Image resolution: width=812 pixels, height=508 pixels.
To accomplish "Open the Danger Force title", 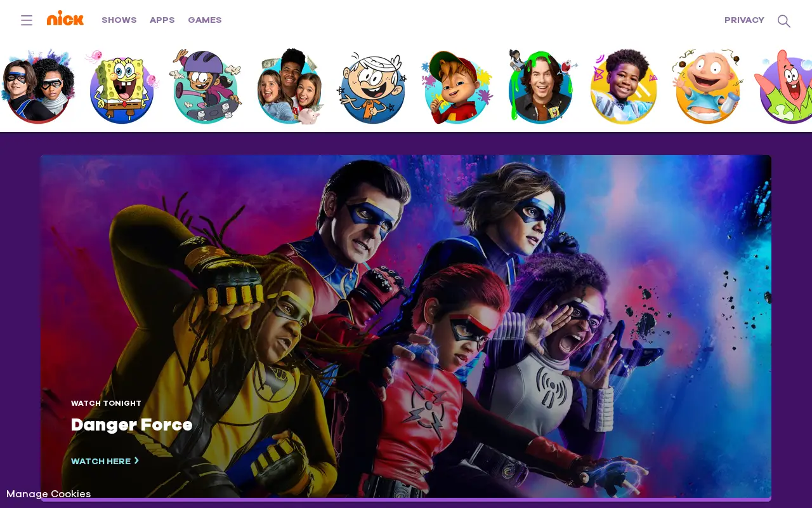I will (131, 425).
